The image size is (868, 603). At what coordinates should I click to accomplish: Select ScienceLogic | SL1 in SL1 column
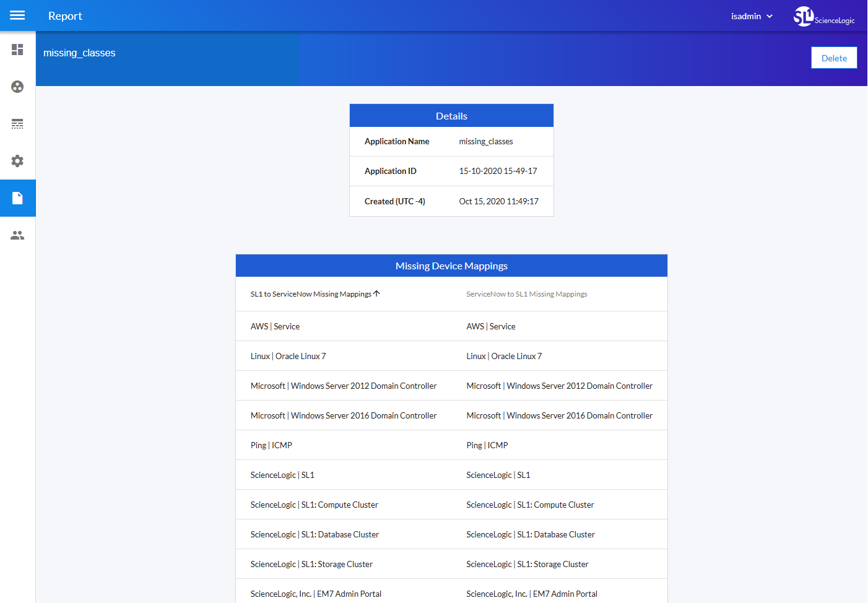(x=282, y=475)
